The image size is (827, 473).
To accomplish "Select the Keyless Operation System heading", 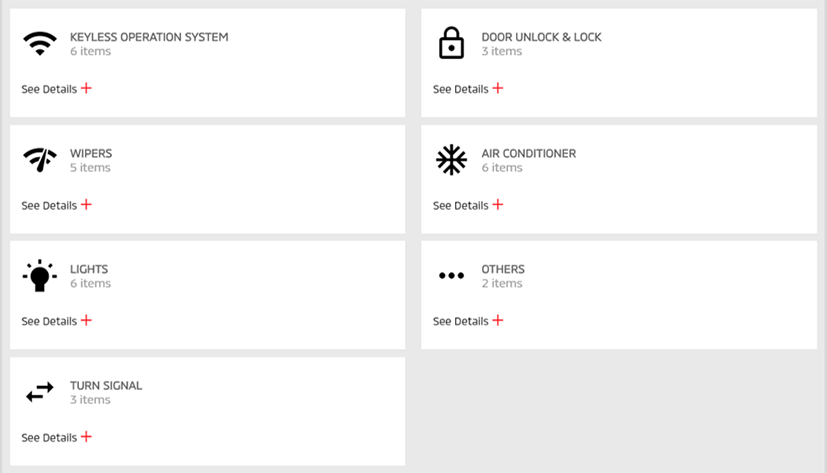I will click(149, 37).
